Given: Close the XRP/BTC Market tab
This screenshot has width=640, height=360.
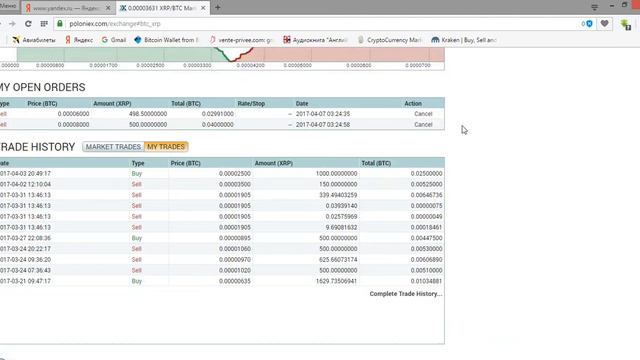Looking at the screenshot, I should tap(203, 8).
